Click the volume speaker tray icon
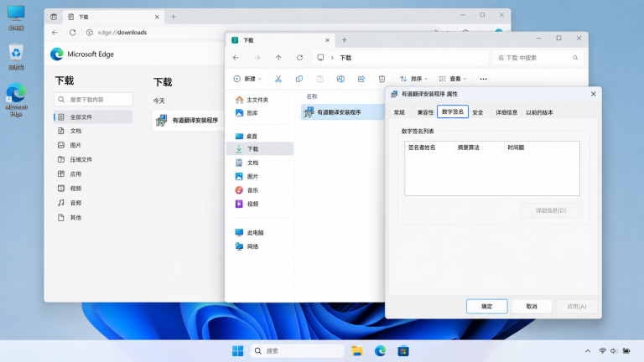Image resolution: width=644 pixels, height=362 pixels. click(x=614, y=351)
